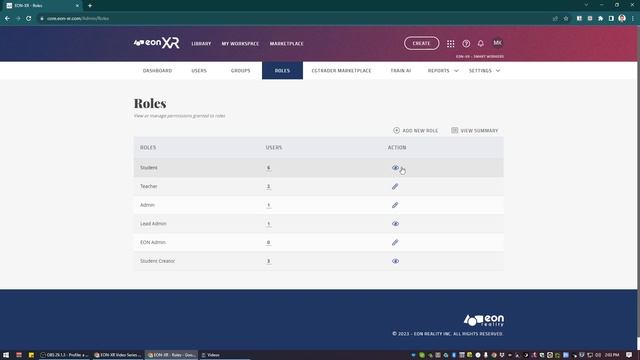Open the Windows Start menu

[x=6, y=355]
